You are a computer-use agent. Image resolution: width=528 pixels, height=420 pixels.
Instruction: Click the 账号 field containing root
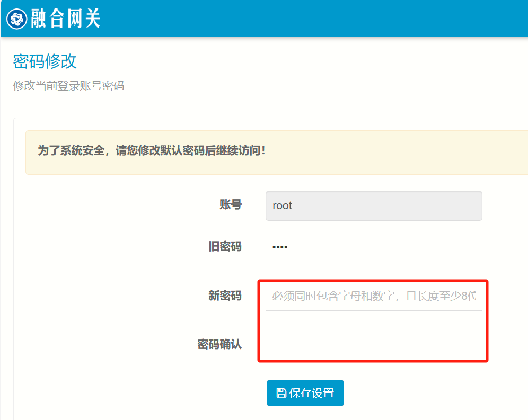[x=374, y=205]
